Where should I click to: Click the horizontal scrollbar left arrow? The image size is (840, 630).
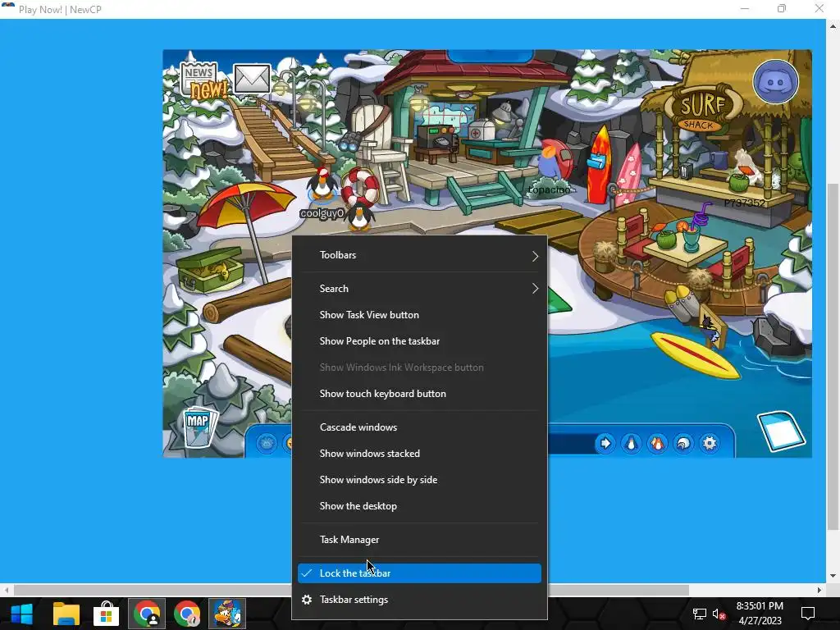point(7,591)
